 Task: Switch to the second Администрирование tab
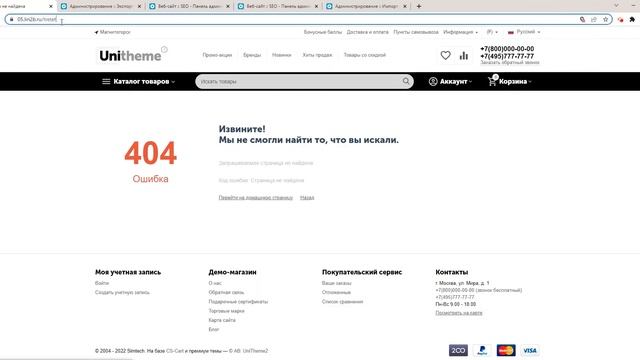[101, 6]
